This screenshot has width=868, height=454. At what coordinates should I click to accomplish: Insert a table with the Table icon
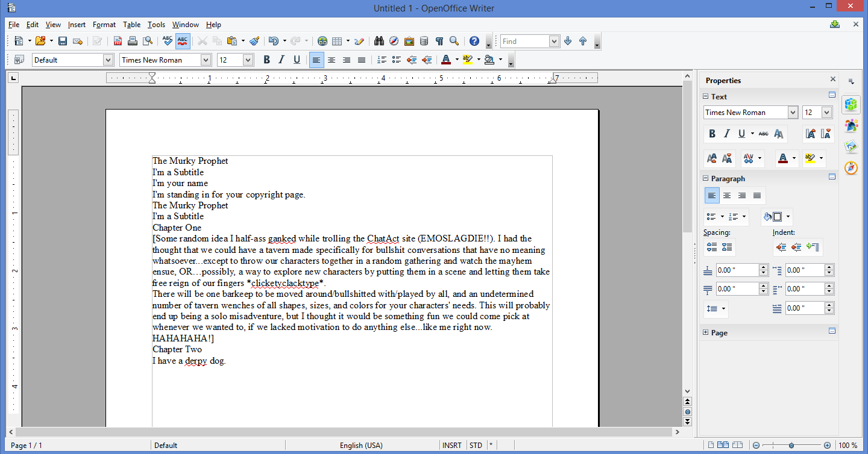pyautogui.click(x=338, y=41)
